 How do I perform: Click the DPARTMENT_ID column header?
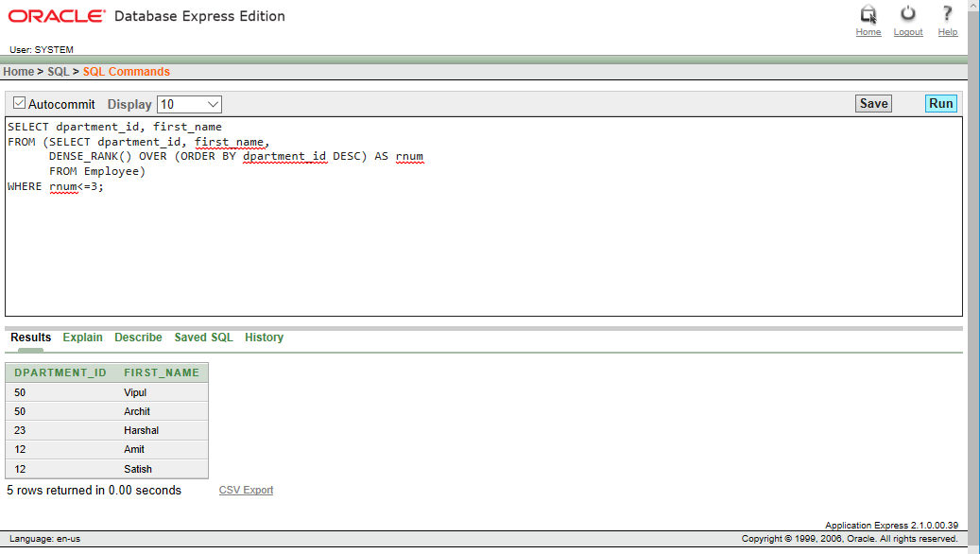click(x=60, y=372)
